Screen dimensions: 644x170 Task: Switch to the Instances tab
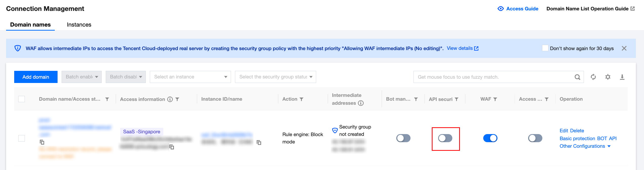[79, 25]
